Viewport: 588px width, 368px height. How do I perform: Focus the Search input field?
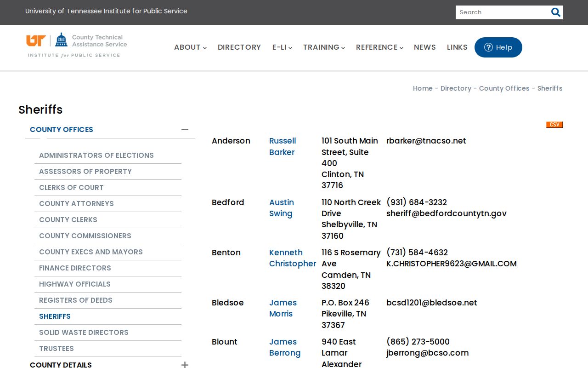pos(502,12)
